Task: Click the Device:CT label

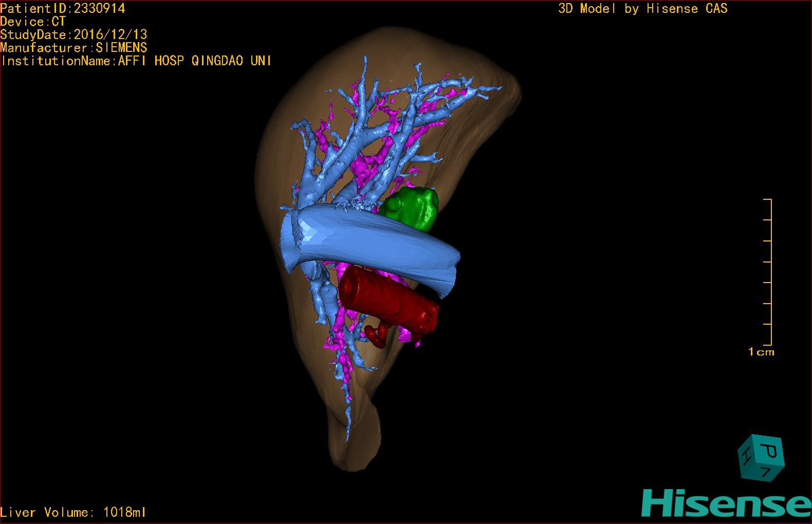Action: (33, 22)
